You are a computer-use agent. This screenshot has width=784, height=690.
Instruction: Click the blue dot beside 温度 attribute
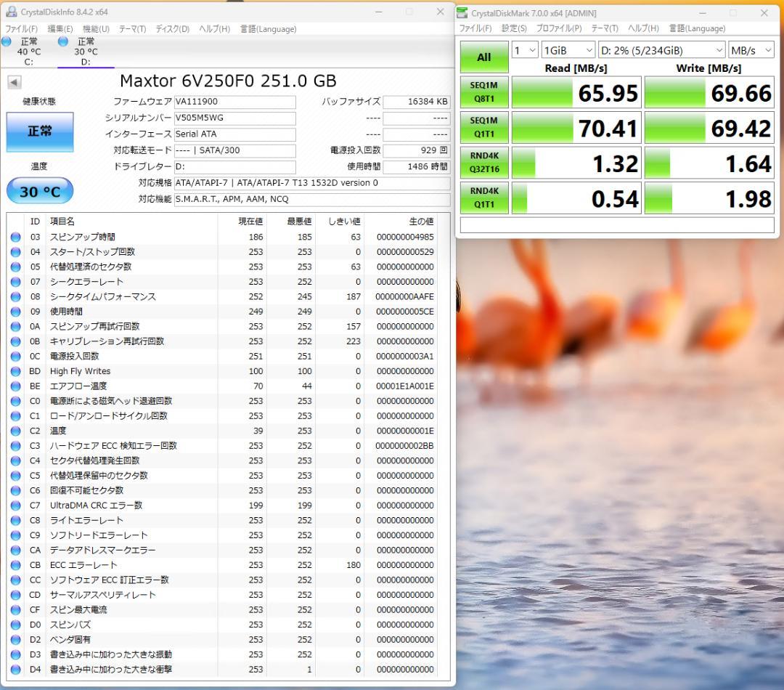coord(16,430)
